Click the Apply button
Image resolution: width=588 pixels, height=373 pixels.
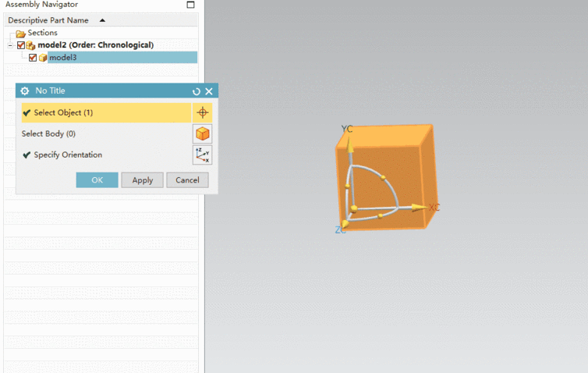pyautogui.click(x=143, y=180)
